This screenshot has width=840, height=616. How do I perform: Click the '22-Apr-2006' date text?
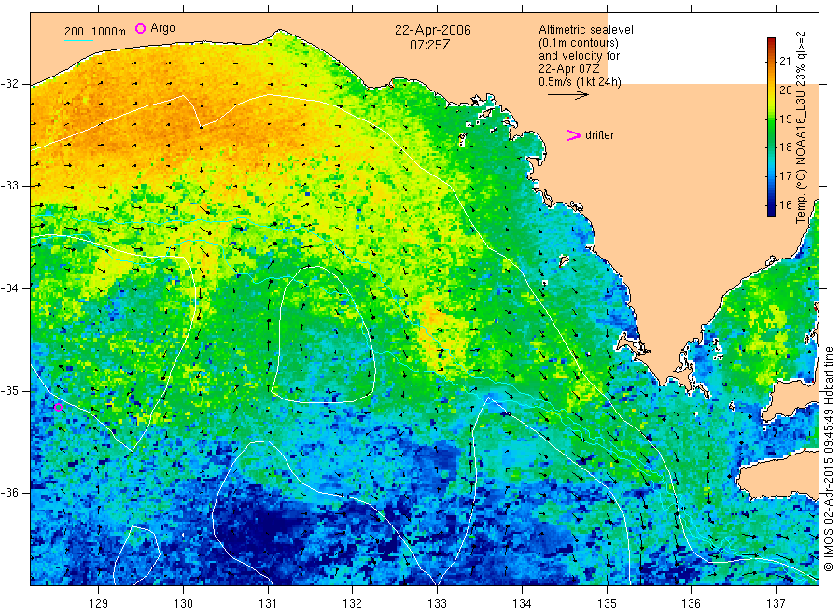point(433,30)
